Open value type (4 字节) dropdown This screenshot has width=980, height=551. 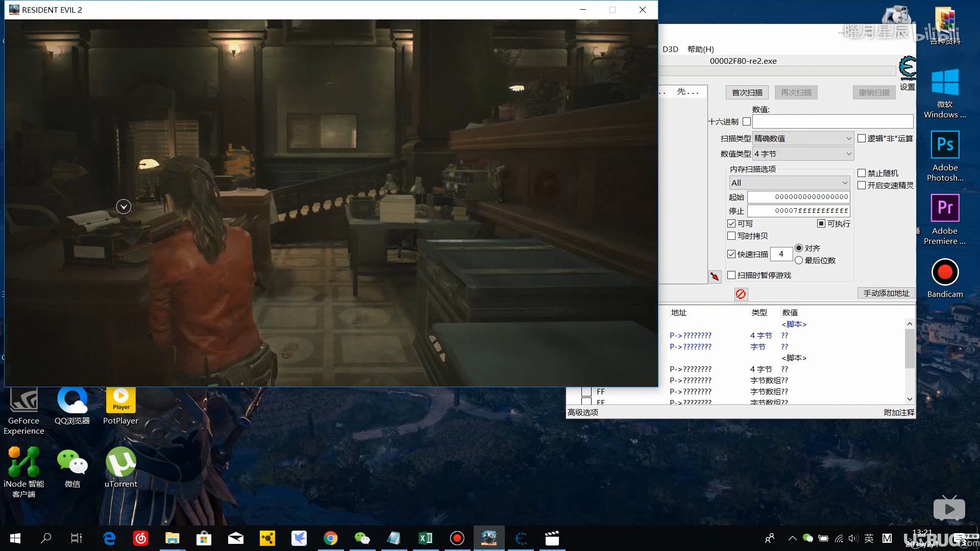click(803, 154)
